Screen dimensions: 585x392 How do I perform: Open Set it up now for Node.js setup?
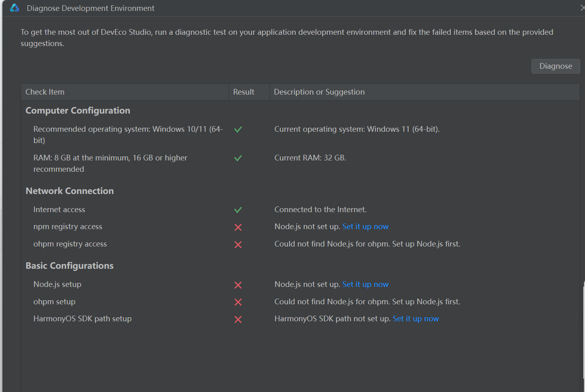tap(365, 285)
